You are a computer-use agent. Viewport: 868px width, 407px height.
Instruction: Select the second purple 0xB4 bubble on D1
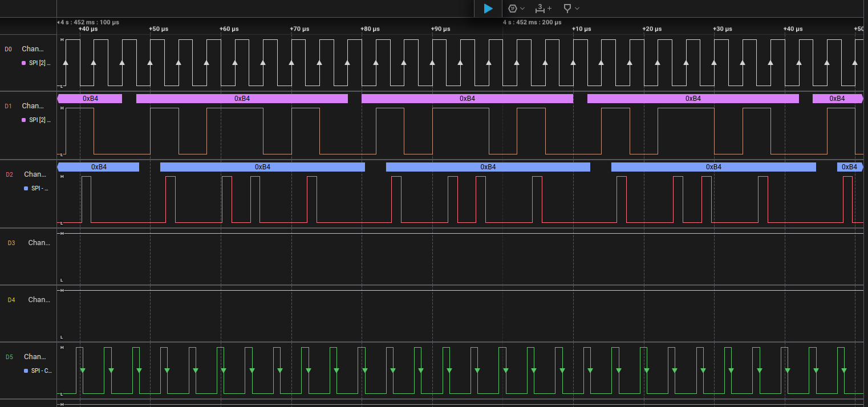242,99
